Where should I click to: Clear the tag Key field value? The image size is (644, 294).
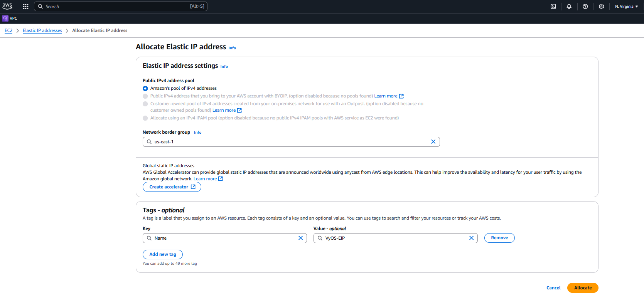click(300, 238)
